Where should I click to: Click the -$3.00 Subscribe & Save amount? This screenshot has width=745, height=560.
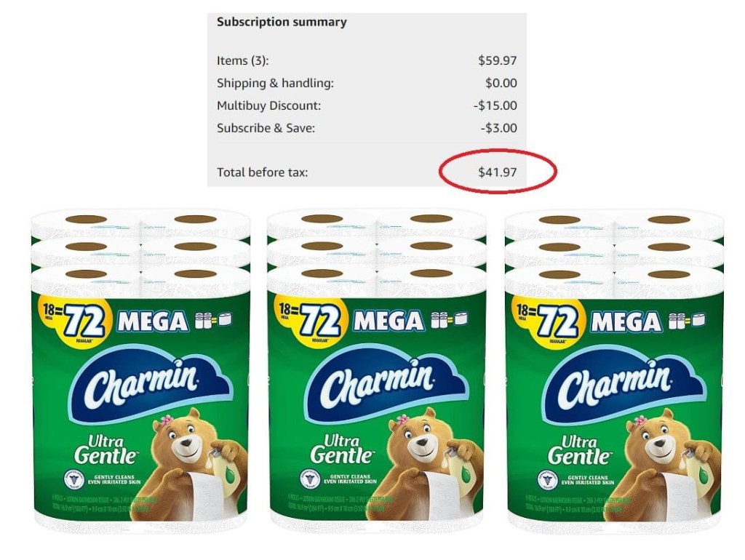coord(498,128)
